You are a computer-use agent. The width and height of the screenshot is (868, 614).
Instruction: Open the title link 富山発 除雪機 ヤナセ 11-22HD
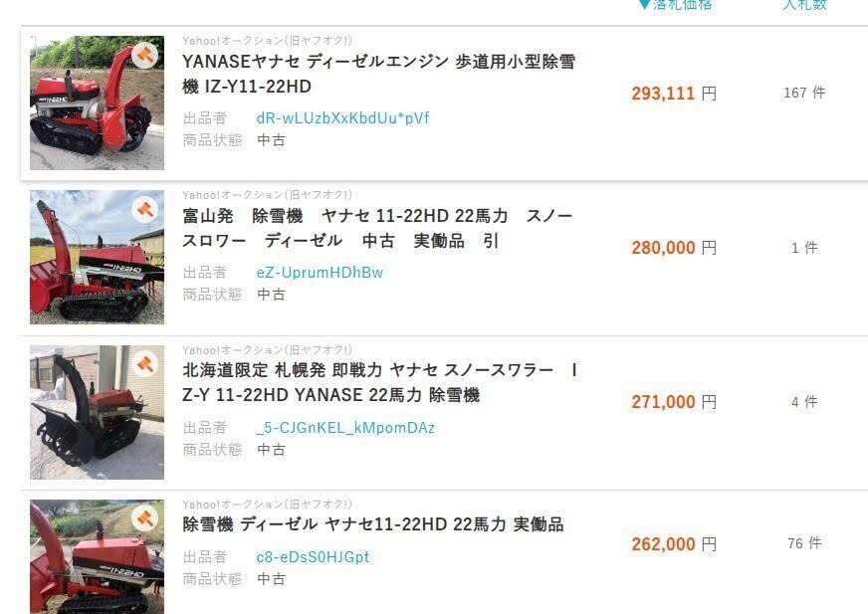377,228
